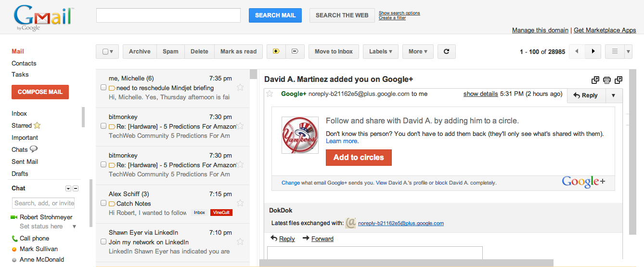The width and height of the screenshot is (644, 267).
Task: Star the Google+ message in reading pane
Action: (x=270, y=94)
